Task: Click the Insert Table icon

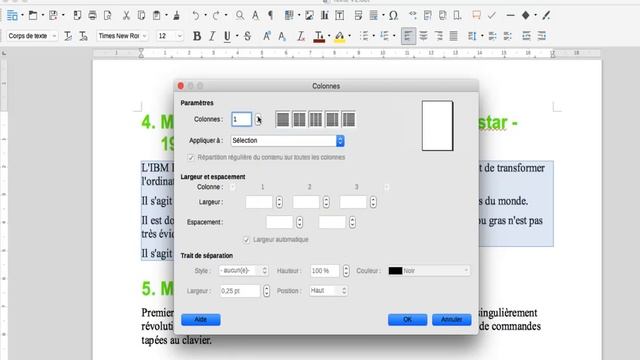Action: tap(289, 16)
